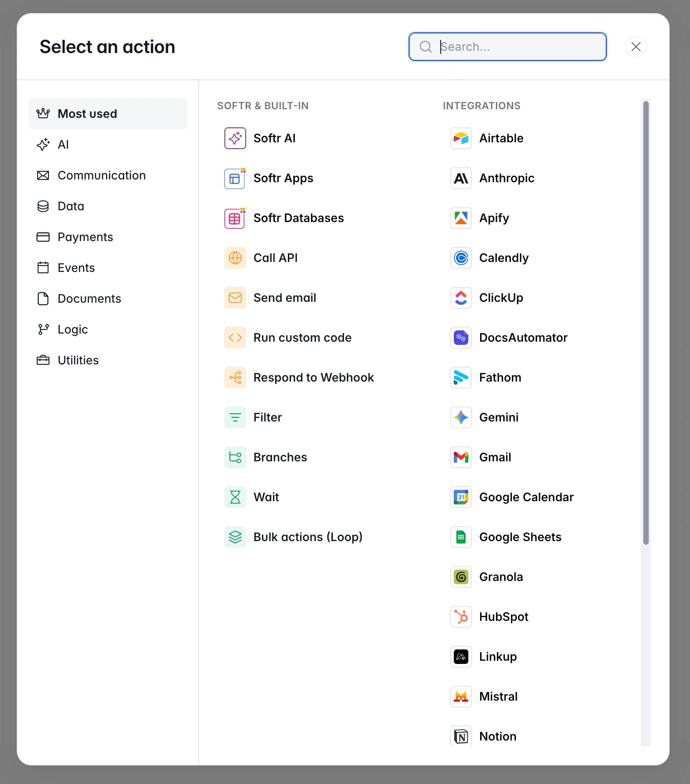Viewport: 690px width, 784px height.
Task: Choose the Filter action text
Action: point(267,417)
